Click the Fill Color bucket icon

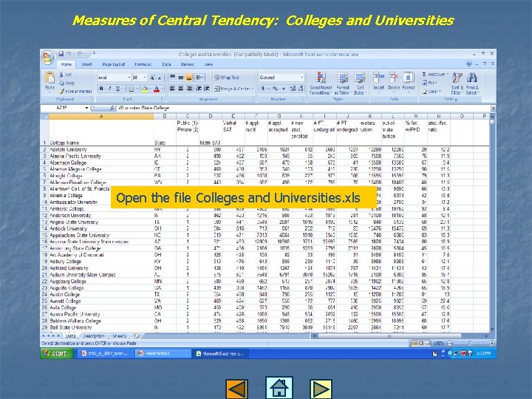pyautogui.click(x=145, y=89)
